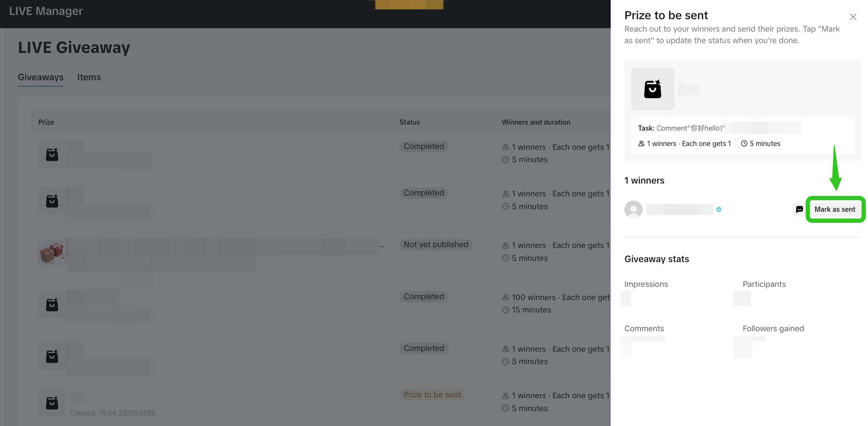Click the Prize to be sent status badge
The image size is (868, 426).
432,395
